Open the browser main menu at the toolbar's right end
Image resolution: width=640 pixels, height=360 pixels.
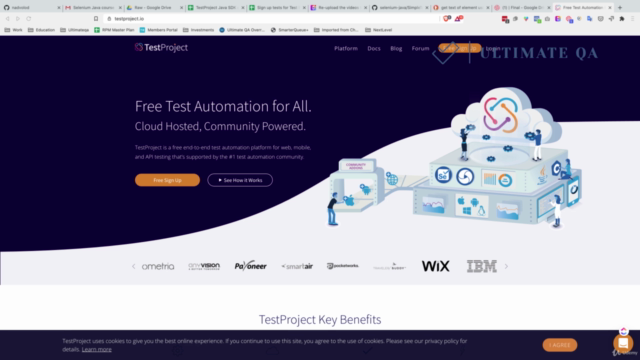[633, 19]
